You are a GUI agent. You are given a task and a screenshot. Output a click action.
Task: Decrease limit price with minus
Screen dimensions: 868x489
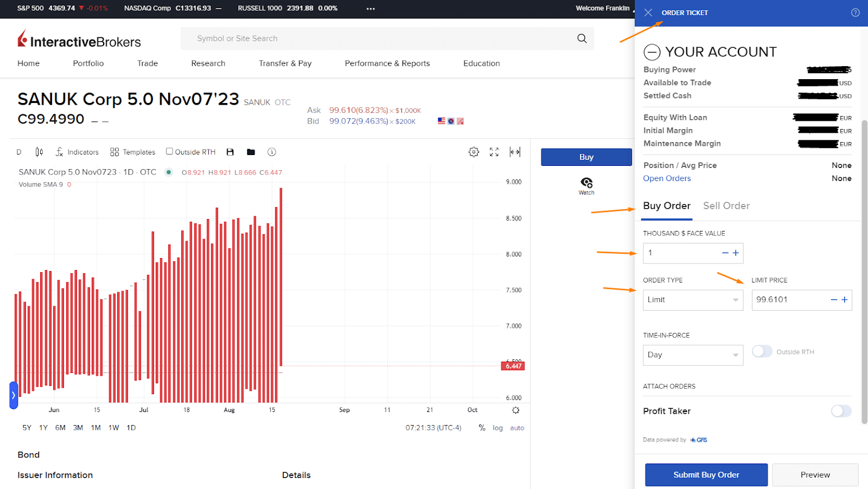(x=834, y=300)
